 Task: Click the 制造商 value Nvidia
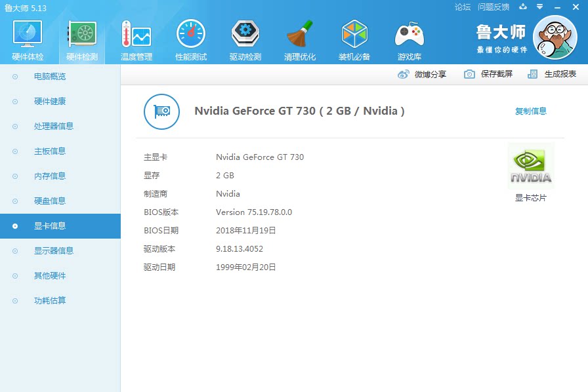228,194
